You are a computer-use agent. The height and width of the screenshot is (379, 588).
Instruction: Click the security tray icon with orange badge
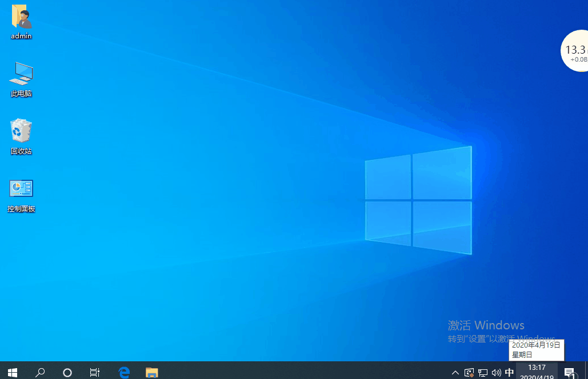[x=469, y=373]
